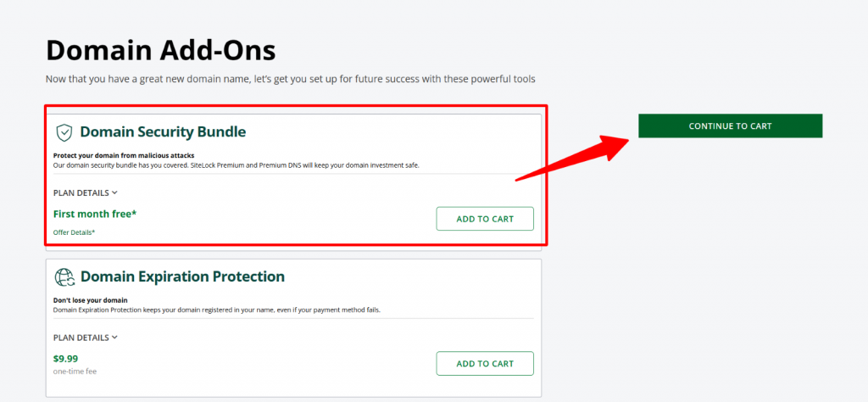This screenshot has width=868, height=402.
Task: Click the "Domain Add-Ons" page title
Action: 160,50
